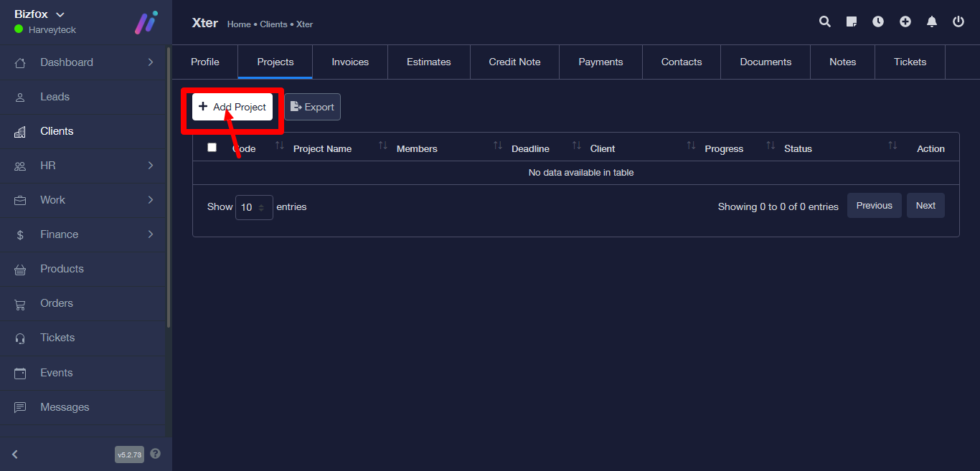Image resolution: width=980 pixels, height=471 pixels.
Task: Click the Next pagination button
Action: [925, 206]
